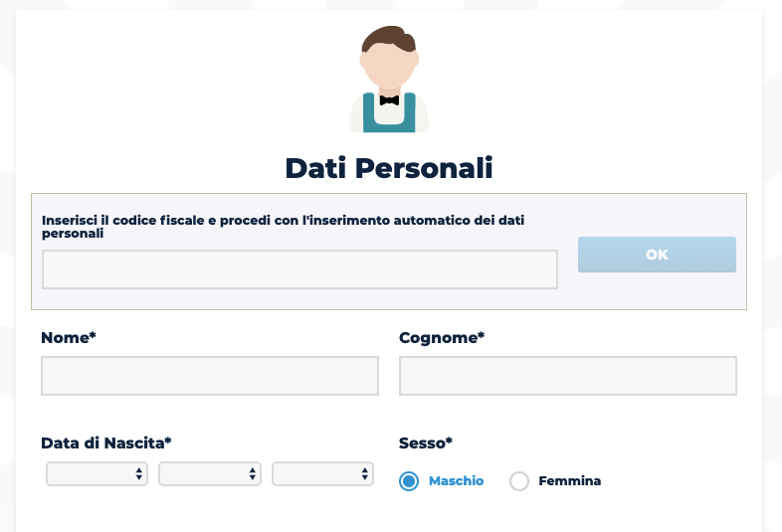This screenshot has height=532, width=782.
Task: Click the codice fiscale input field
Action: click(x=299, y=269)
